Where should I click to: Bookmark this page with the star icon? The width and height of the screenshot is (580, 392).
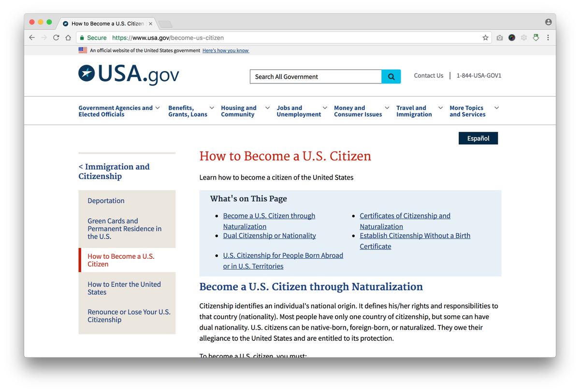485,38
